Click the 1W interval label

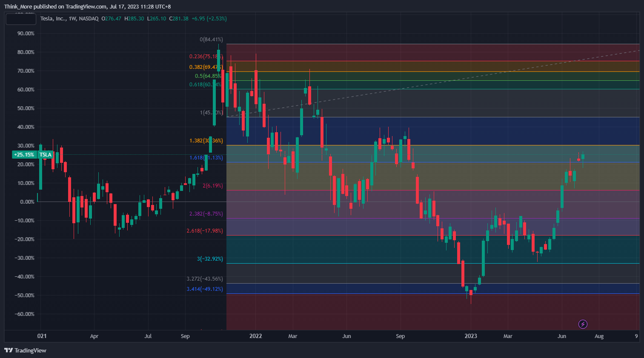[x=72, y=19]
